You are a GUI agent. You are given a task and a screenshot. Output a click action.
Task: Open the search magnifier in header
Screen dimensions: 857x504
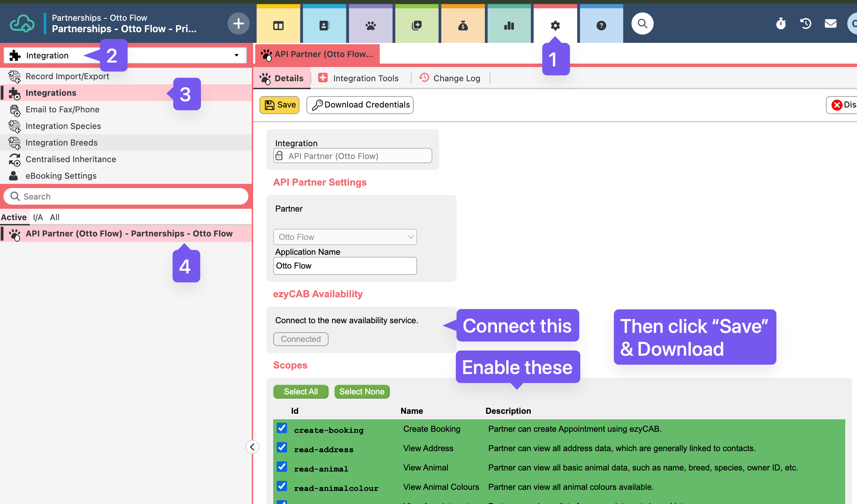click(x=642, y=24)
